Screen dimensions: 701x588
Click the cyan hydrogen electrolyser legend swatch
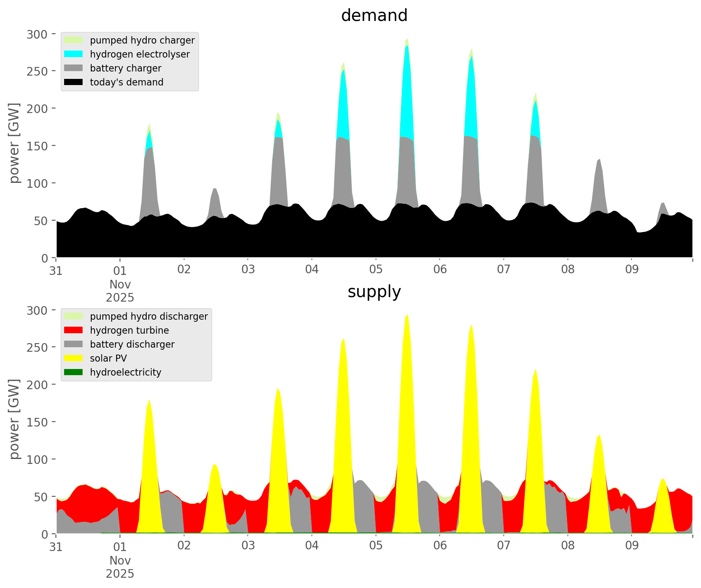(74, 54)
